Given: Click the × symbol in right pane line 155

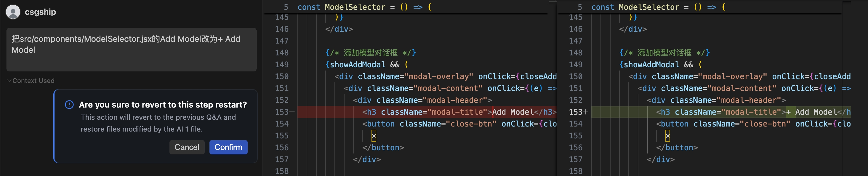Looking at the screenshot, I should point(667,136).
